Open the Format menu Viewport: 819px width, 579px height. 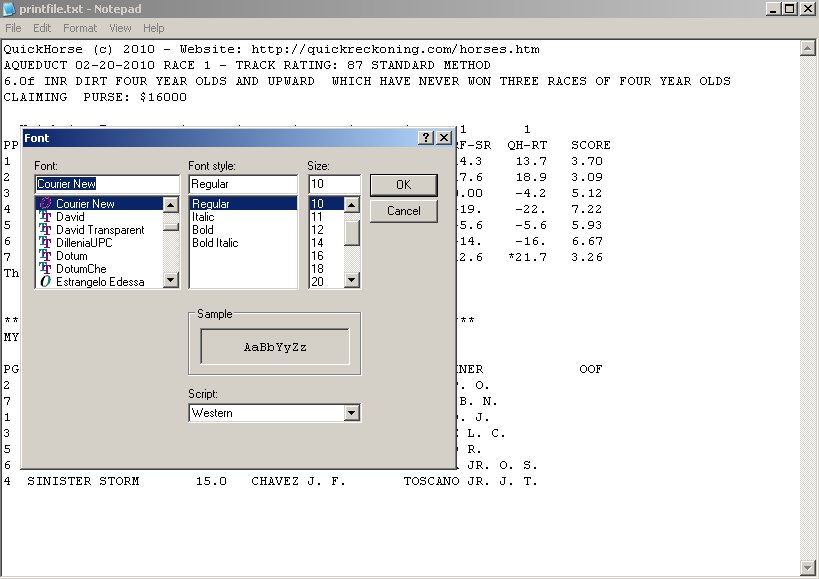[x=80, y=28]
